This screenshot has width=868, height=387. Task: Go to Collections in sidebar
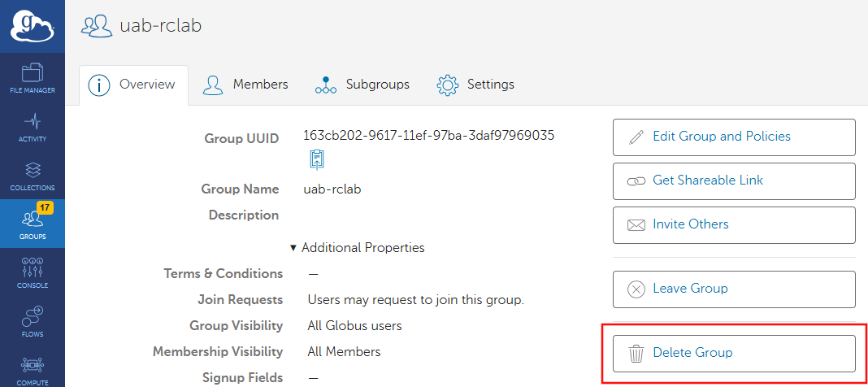33,176
